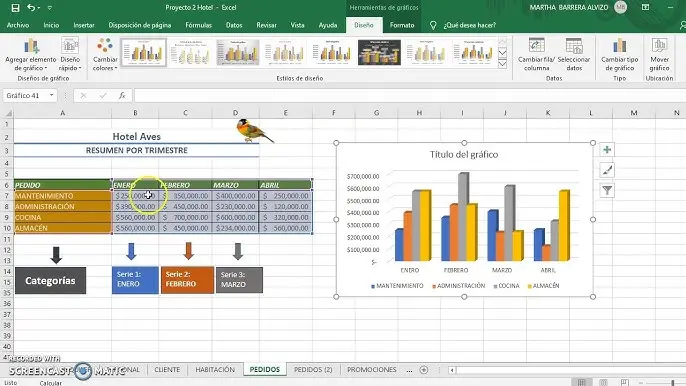Screen dimensions: 686x386
Task: Open the CLIENTE sheet tab
Action: pos(167,370)
